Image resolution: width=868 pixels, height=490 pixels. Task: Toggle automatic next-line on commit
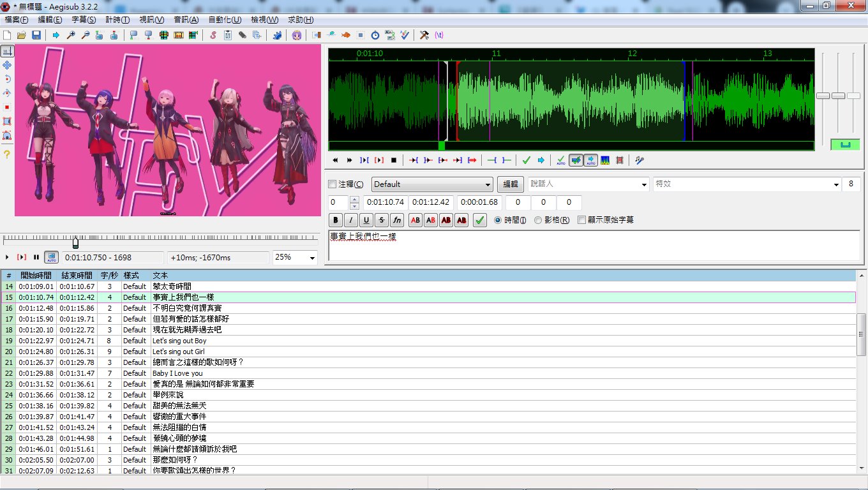(x=576, y=160)
